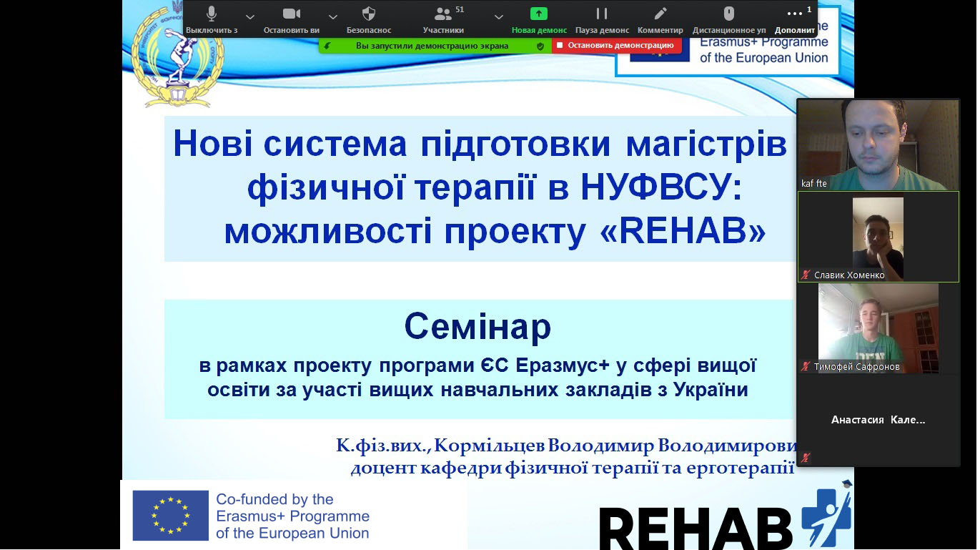Click the Семінар heading on slide
The image size is (980, 550).
coord(477,327)
